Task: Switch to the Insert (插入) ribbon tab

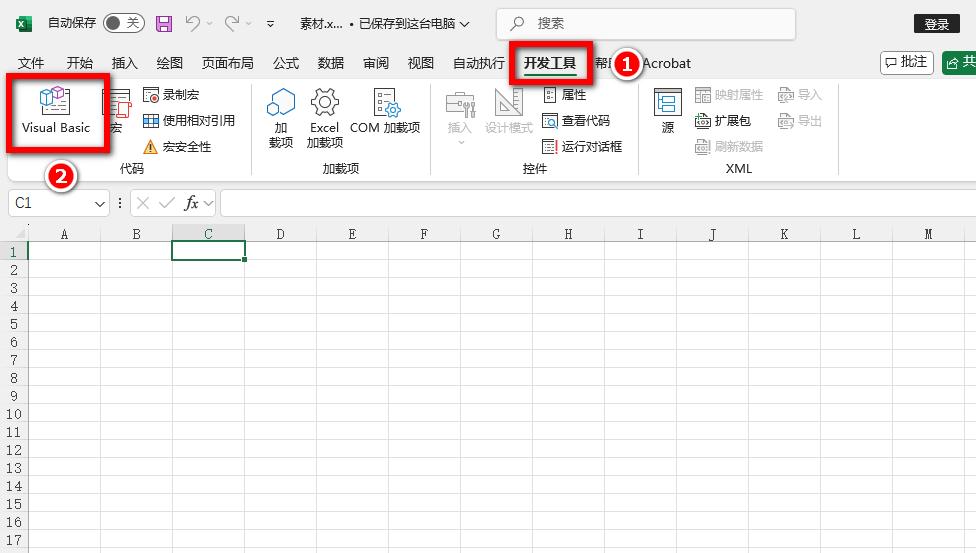Action: (124, 63)
